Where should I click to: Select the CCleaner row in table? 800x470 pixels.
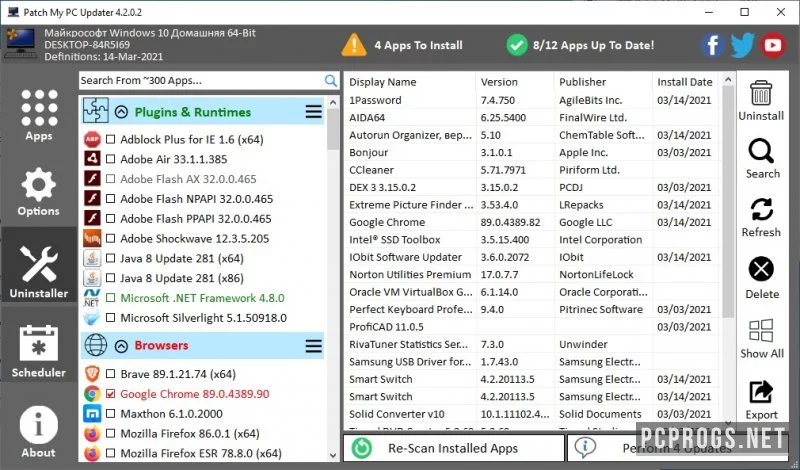click(x=532, y=170)
